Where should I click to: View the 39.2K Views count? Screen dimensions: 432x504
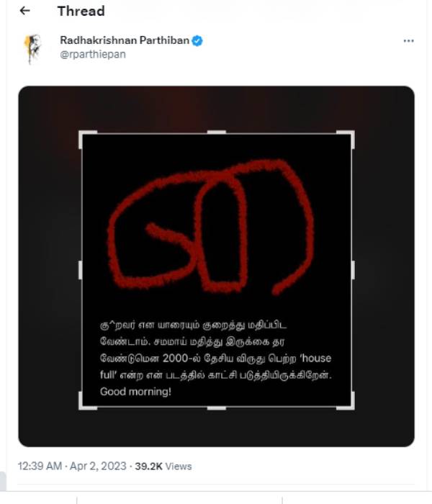[x=165, y=466]
